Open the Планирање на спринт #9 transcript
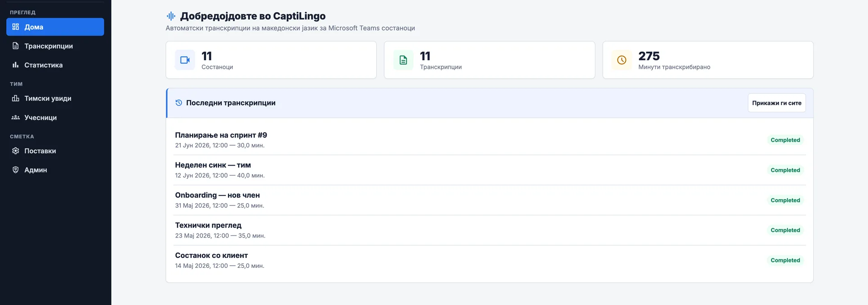 (490, 140)
